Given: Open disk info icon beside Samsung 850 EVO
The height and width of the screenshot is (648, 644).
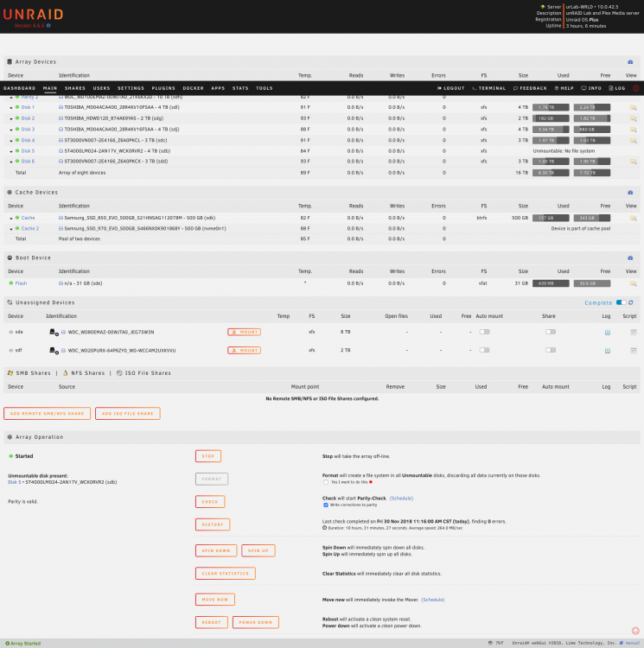Looking at the screenshot, I should click(61, 218).
